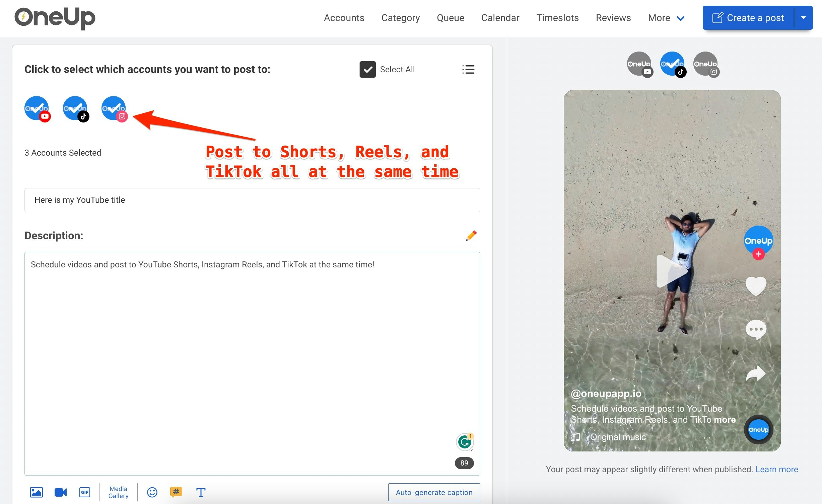Click the GIF insert icon
Screen dimensions: 822x504
pos(85,492)
